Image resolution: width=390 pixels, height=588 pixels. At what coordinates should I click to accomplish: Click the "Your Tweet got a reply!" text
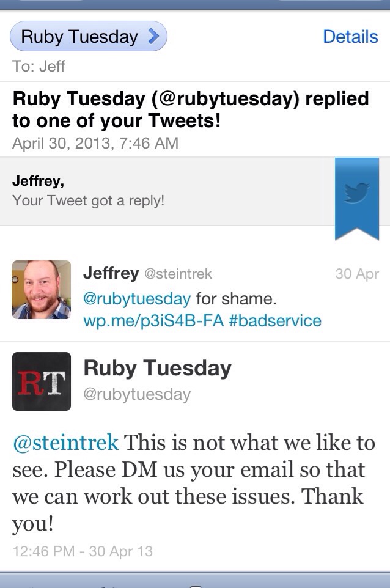coord(88,200)
